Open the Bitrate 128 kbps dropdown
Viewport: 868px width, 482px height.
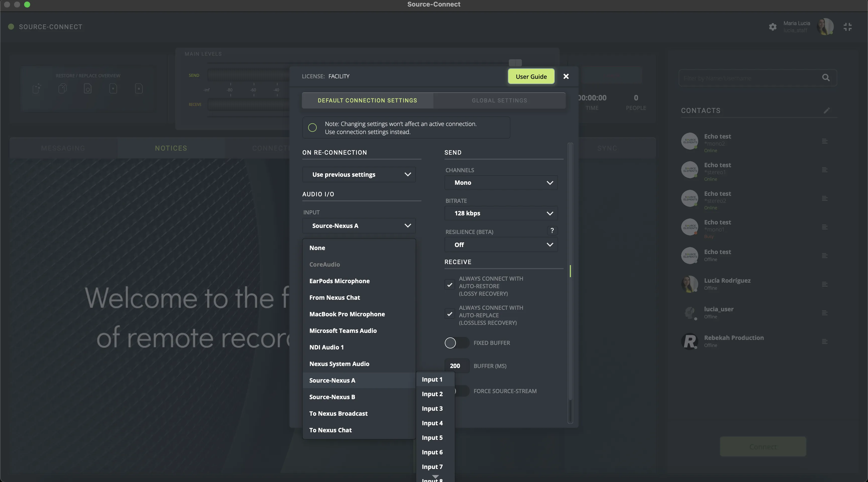coord(501,213)
